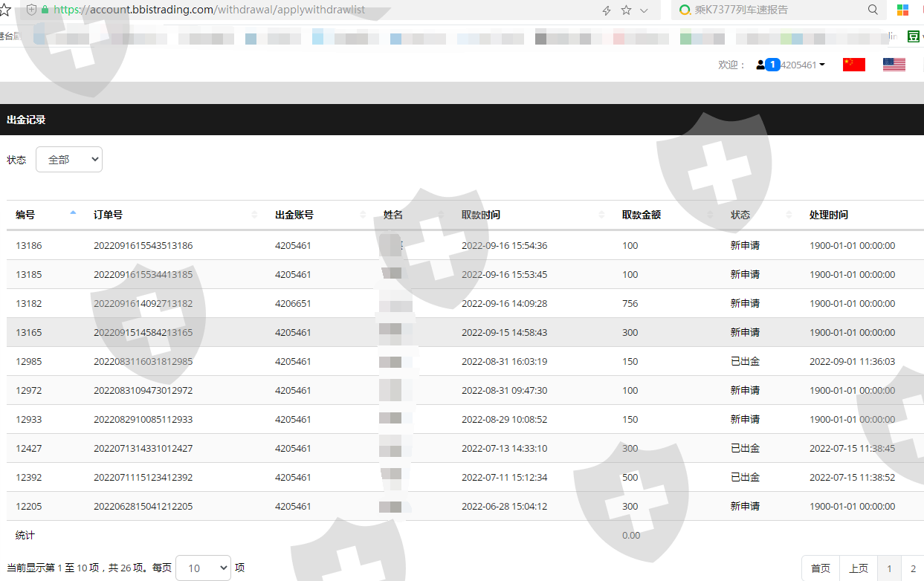Expand the address bar history chevron
The width and height of the screenshot is (924, 581).
pyautogui.click(x=644, y=10)
